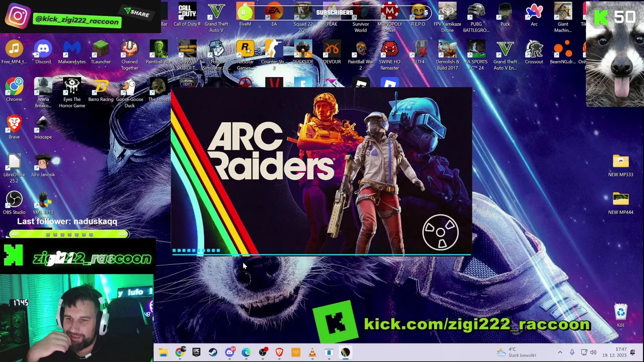Image resolution: width=644 pixels, height=362 pixels.
Task: Open the Brave browser desktop icon
Action: pos(14,128)
